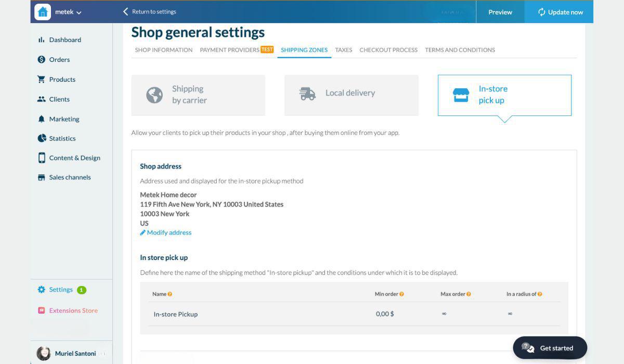This screenshot has width=624, height=364.
Task: Click the Content & Design phone icon
Action: (42, 158)
